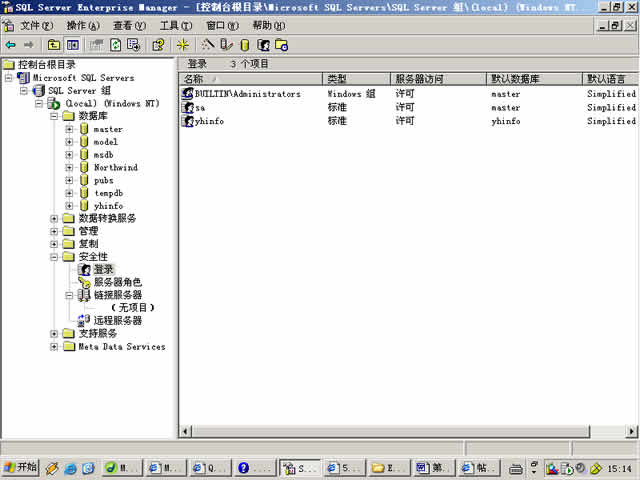Screen dimensions: 640x480
Task: Expand the pubs database node
Action: click(69, 180)
